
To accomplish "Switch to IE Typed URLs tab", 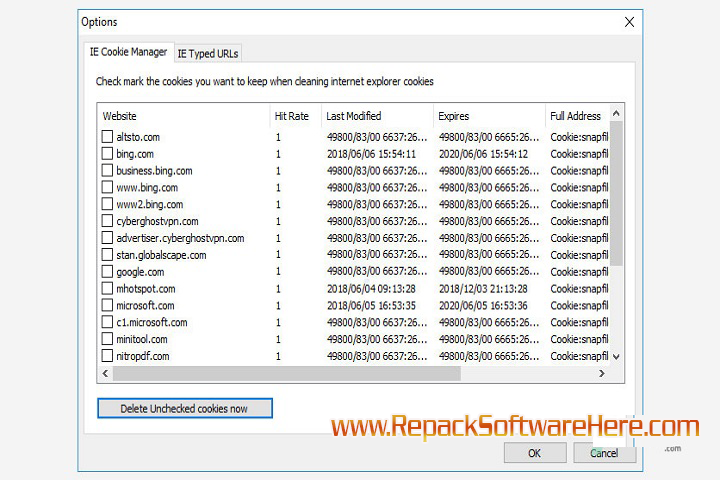I will [x=208, y=54].
